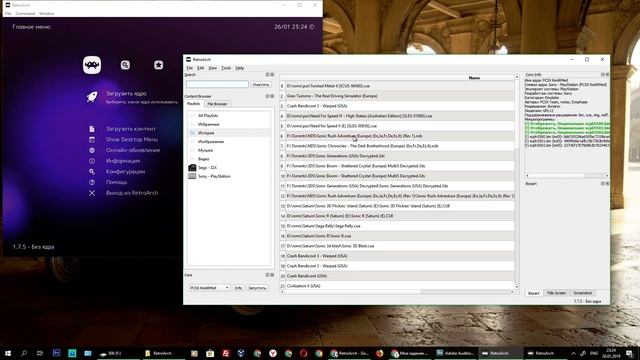Switch to the Screenshot thumbnail tab
The height and width of the screenshot is (360, 640).
tap(582, 293)
